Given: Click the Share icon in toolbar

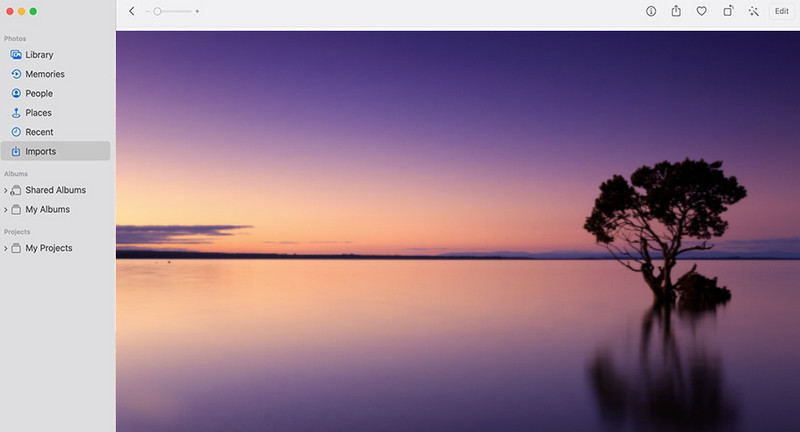Looking at the screenshot, I should pos(676,11).
